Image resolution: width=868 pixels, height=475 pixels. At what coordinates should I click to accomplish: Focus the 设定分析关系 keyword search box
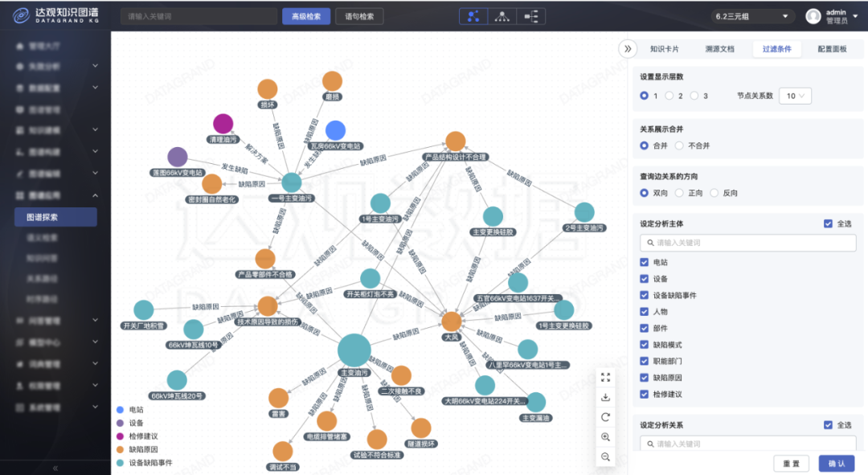click(748, 444)
